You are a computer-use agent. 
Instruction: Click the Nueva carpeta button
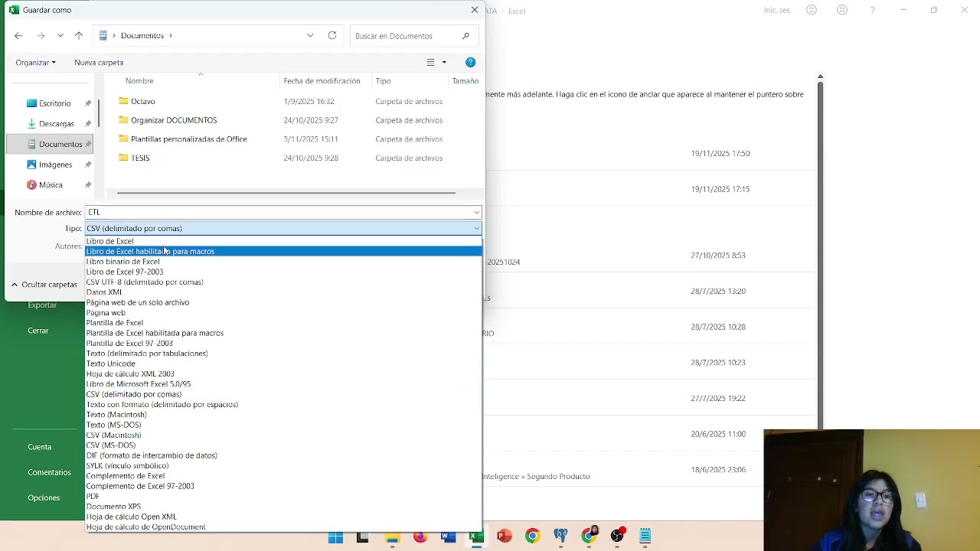[99, 63]
